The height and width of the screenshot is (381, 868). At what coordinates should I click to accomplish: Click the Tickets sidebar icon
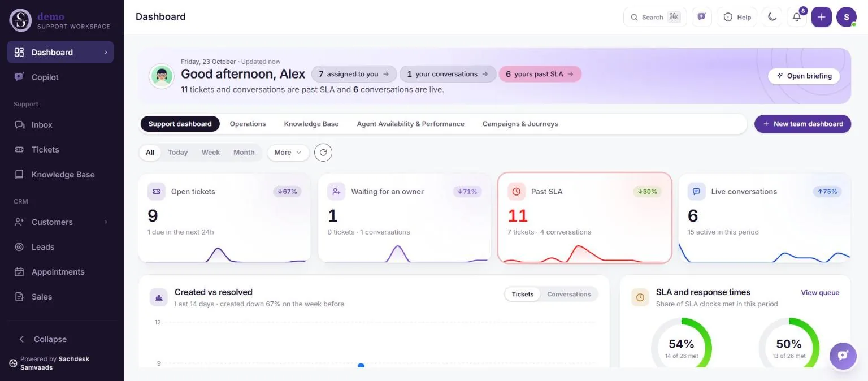[19, 150]
